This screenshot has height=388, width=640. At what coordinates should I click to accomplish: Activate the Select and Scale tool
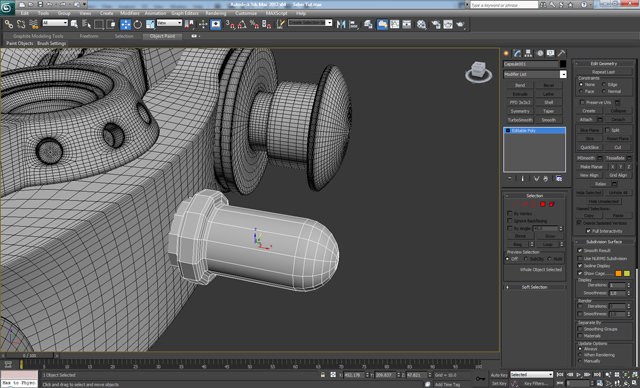point(150,24)
